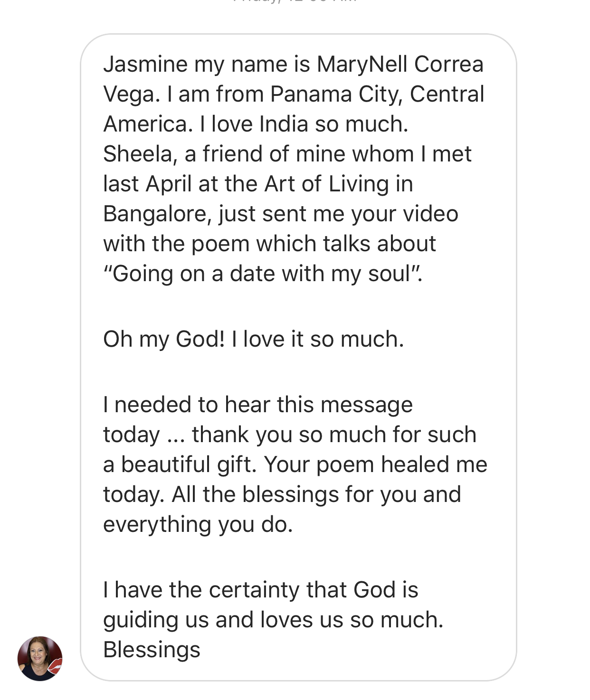Click the name "MaryNell Correa" in the message

(400, 64)
